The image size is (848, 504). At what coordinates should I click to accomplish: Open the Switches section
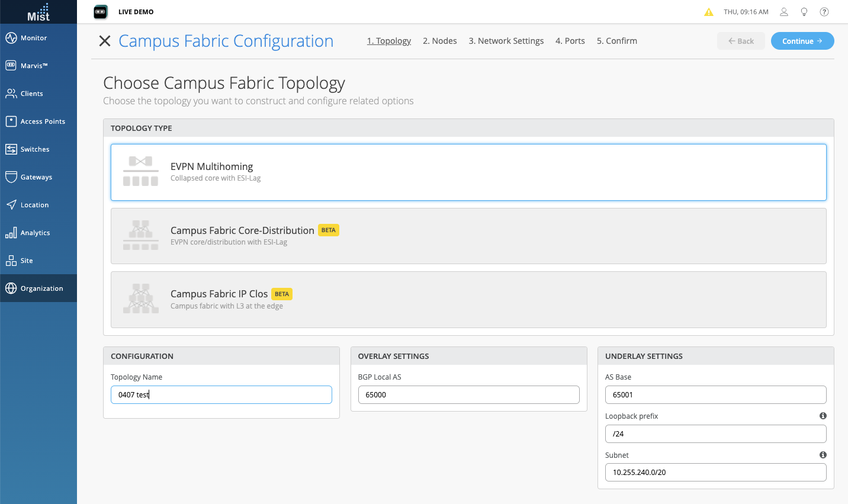(35, 149)
